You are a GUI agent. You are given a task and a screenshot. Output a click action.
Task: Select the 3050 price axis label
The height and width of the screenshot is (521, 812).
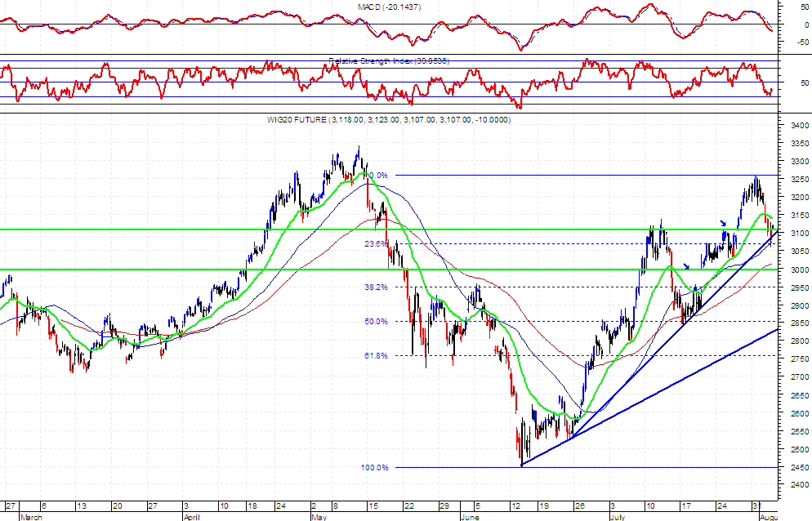[x=800, y=252]
